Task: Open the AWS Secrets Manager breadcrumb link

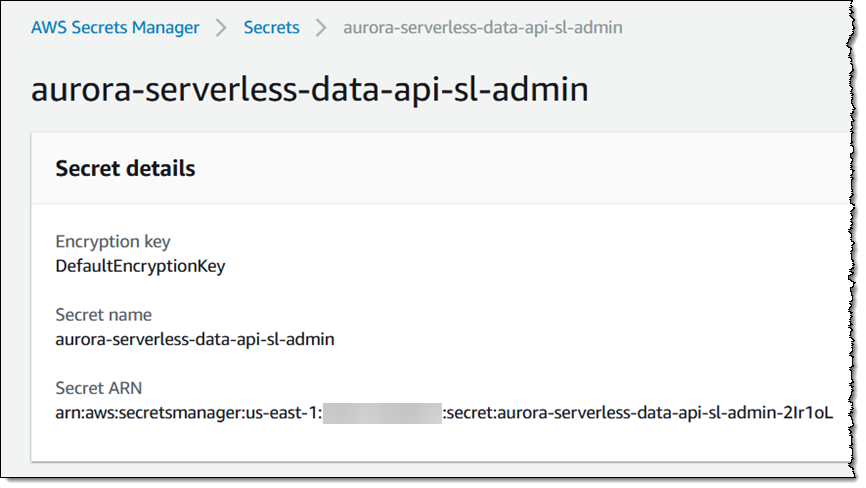Action: [115, 27]
